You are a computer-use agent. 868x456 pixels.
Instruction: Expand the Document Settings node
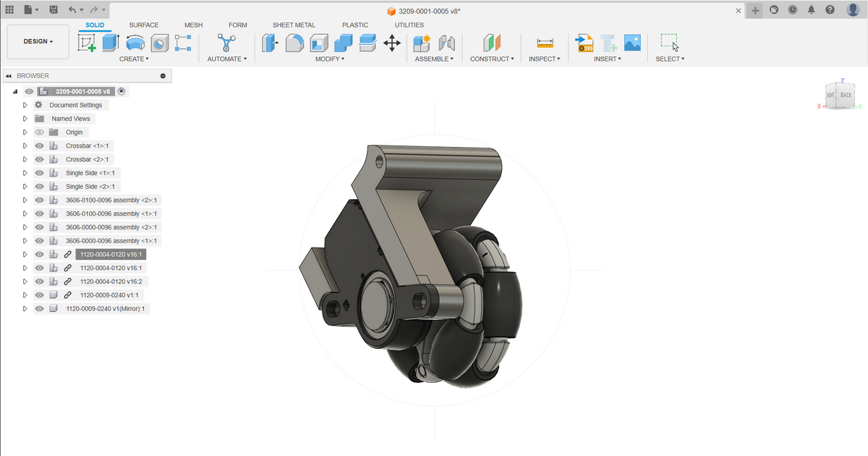[25, 104]
